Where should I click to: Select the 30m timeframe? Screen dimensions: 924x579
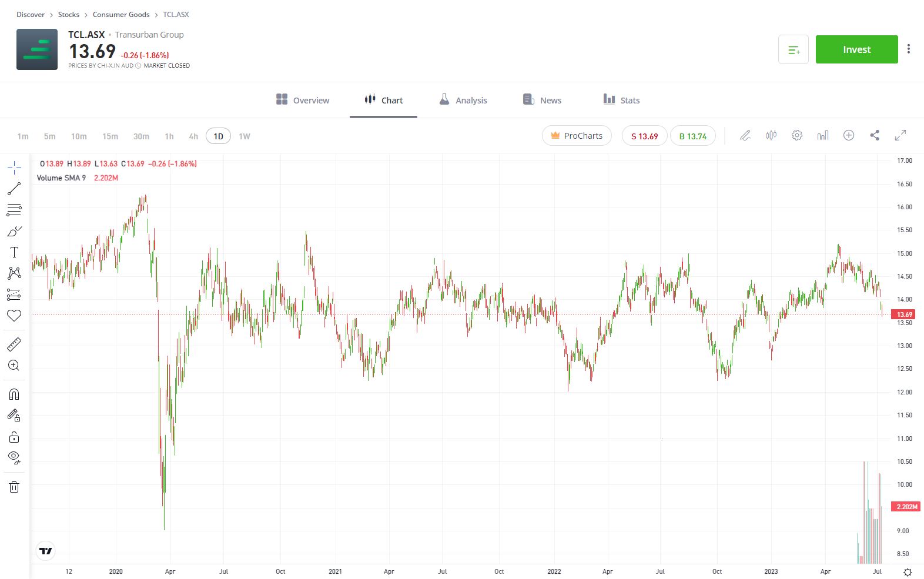tap(141, 136)
